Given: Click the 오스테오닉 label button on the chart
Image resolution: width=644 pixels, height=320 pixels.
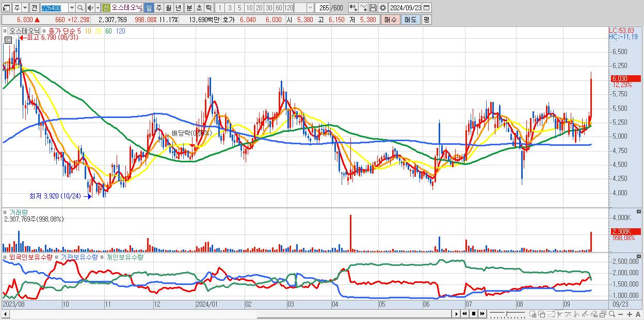Looking at the screenshot, I should 24,31.
